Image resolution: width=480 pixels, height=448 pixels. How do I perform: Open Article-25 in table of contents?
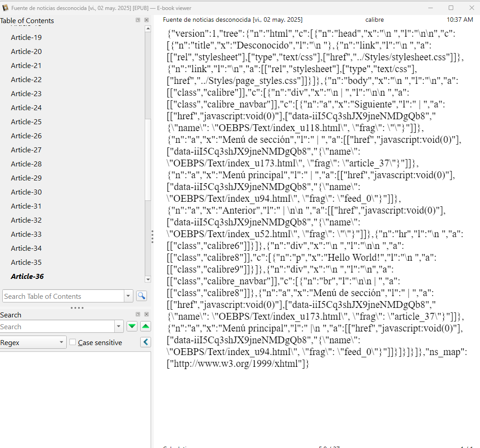(26, 122)
